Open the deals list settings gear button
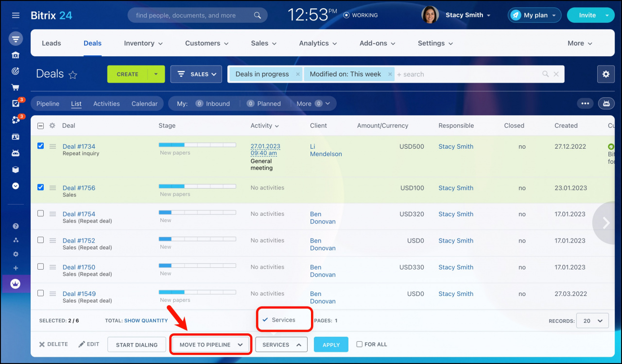This screenshot has width=622, height=364. click(605, 74)
